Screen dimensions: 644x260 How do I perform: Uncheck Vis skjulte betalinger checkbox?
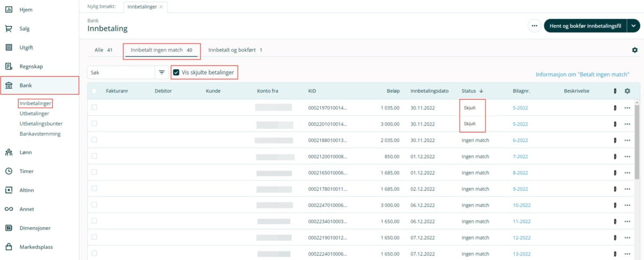tap(176, 72)
